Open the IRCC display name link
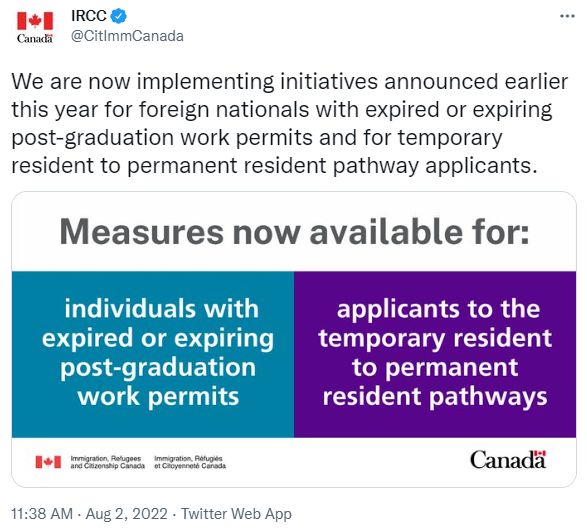587x528 pixels. click(89, 16)
